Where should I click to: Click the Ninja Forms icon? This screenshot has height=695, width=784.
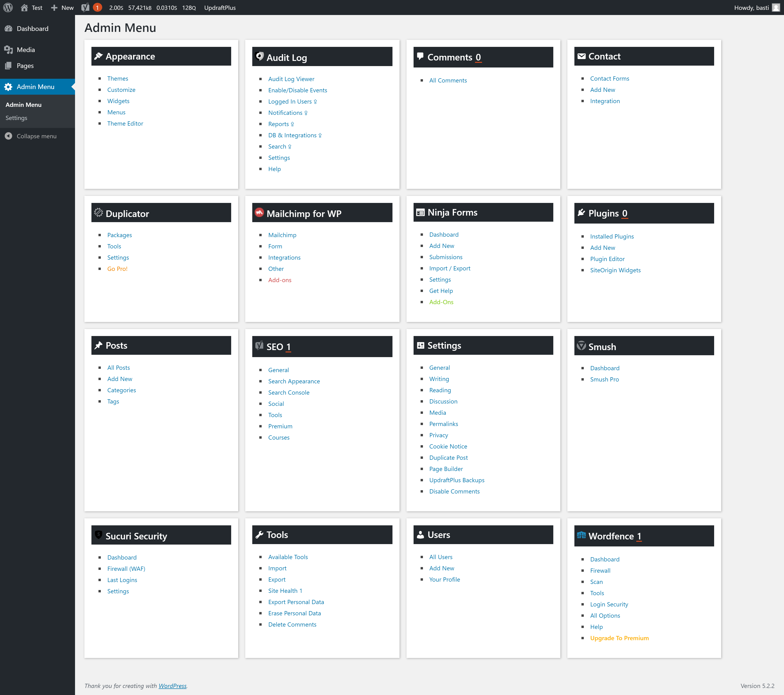420,212
